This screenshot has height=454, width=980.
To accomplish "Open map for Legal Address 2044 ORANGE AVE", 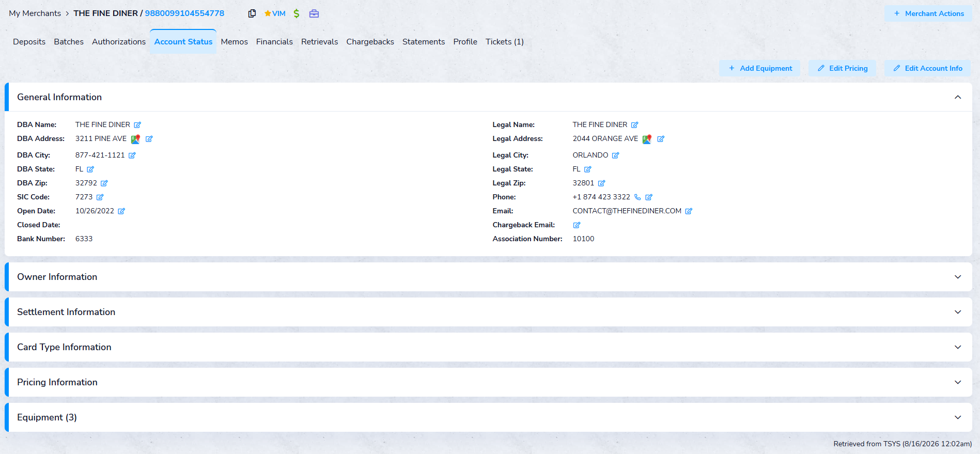I will coord(647,139).
